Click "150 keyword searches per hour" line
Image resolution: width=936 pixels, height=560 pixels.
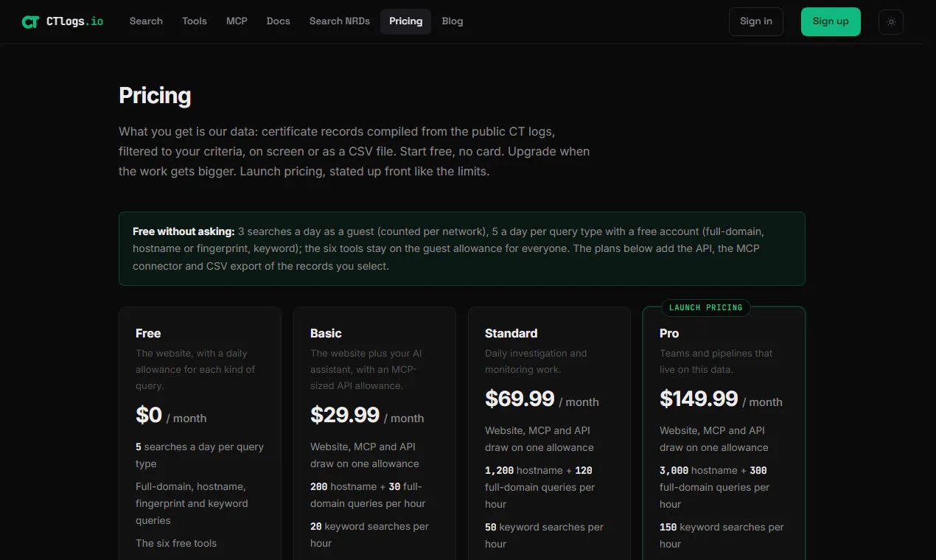tap(722, 536)
